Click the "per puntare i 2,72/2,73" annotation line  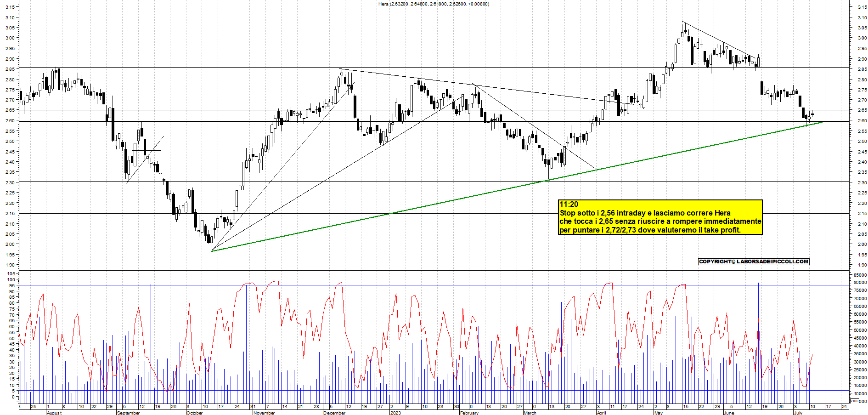pos(650,230)
